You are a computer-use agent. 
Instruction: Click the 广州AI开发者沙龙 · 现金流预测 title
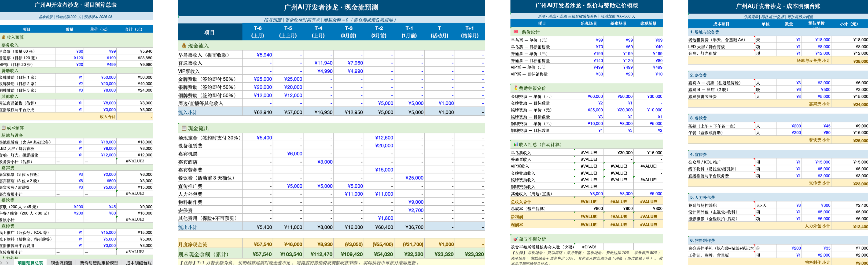(x=331, y=7)
